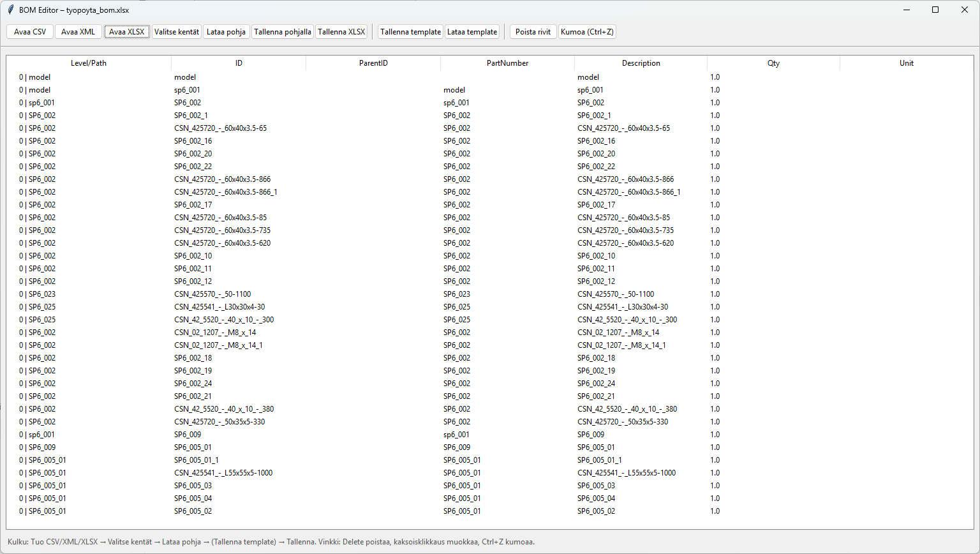Image resolution: width=980 pixels, height=554 pixels.
Task: Select SP6_002_10 in the ID column
Action: tap(193, 256)
